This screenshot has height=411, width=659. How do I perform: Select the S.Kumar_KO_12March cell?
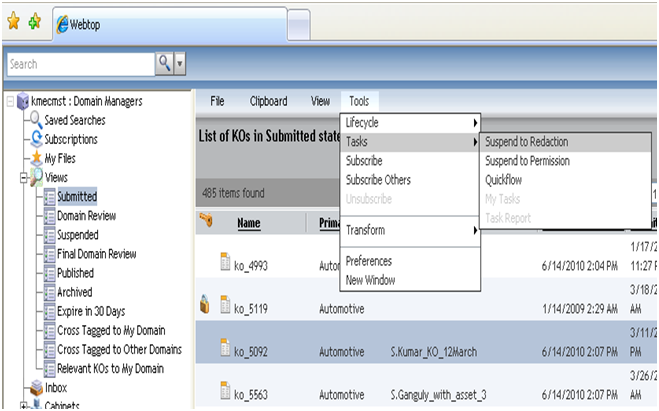pyautogui.click(x=434, y=352)
